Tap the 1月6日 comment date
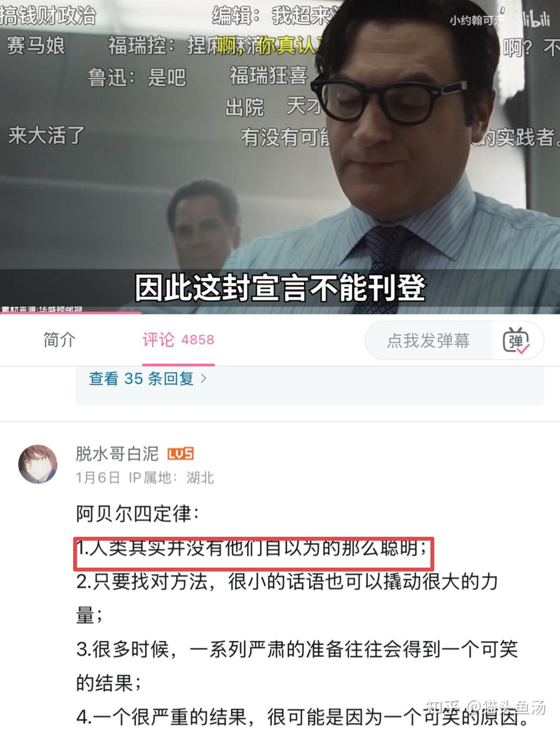The width and height of the screenshot is (560, 730). click(98, 478)
